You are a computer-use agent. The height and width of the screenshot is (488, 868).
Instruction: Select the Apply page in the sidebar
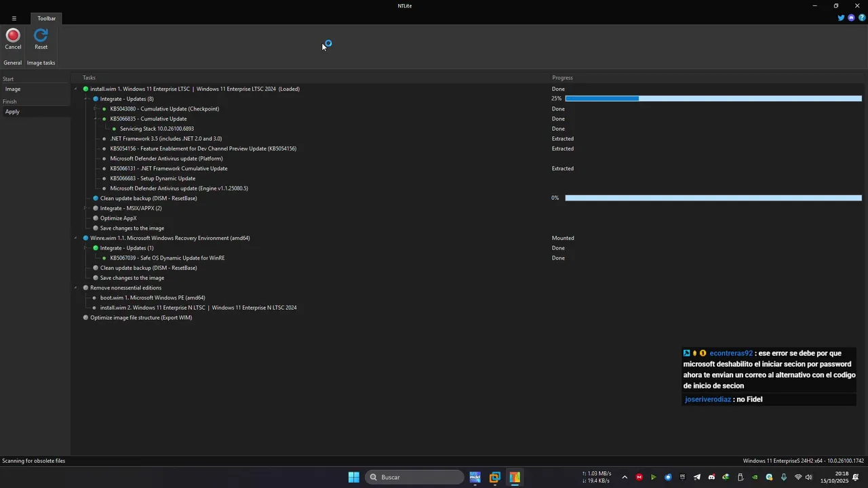[35, 111]
